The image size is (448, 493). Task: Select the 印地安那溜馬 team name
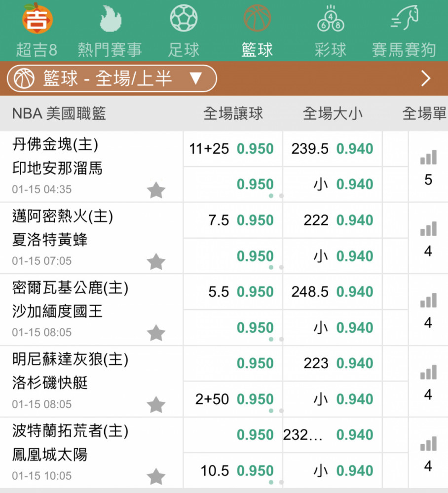click(57, 168)
